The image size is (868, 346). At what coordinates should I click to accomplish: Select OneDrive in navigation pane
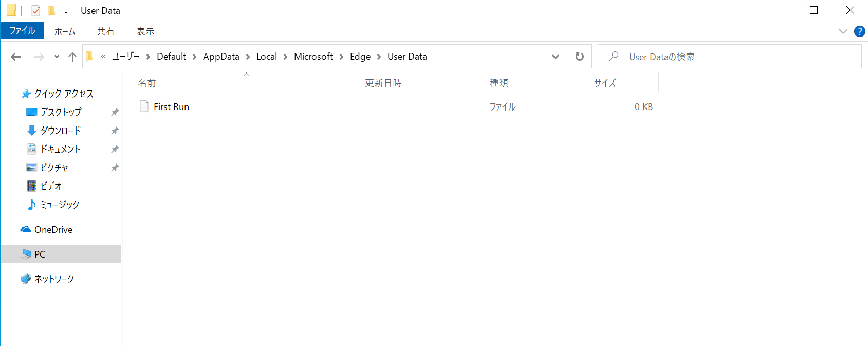click(53, 230)
